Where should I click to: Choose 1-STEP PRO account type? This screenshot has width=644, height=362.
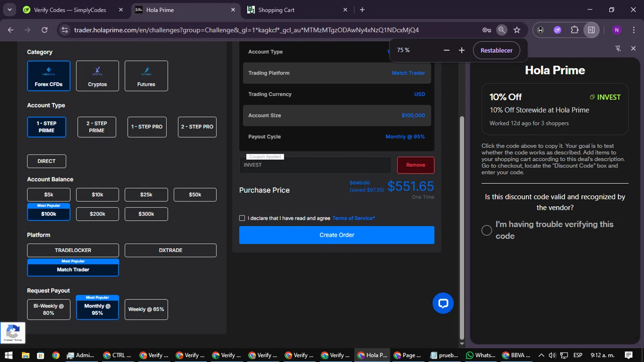click(x=147, y=127)
